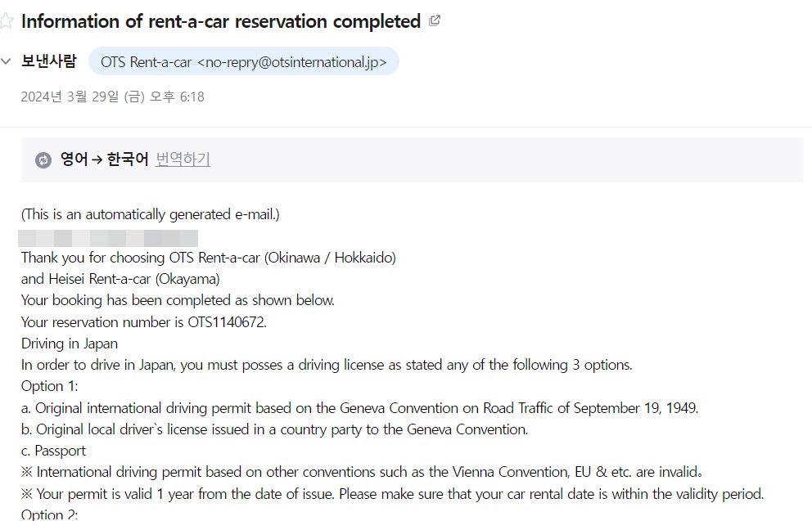Click the 영어→한국어 language pair label
This screenshot has height=521, width=812.
tap(104, 159)
